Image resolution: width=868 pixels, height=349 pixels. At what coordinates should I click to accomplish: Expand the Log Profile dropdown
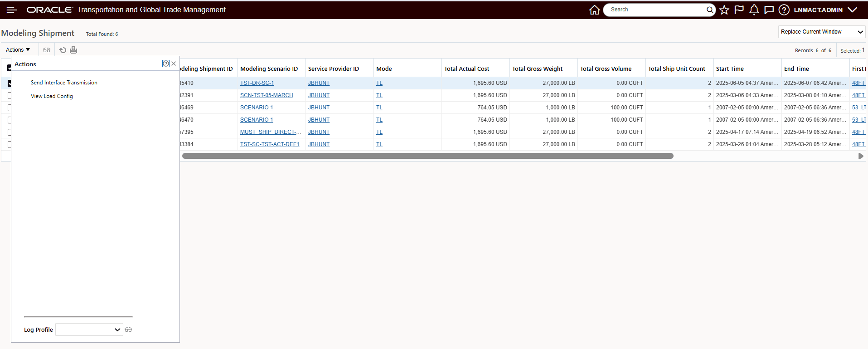pyautogui.click(x=89, y=329)
